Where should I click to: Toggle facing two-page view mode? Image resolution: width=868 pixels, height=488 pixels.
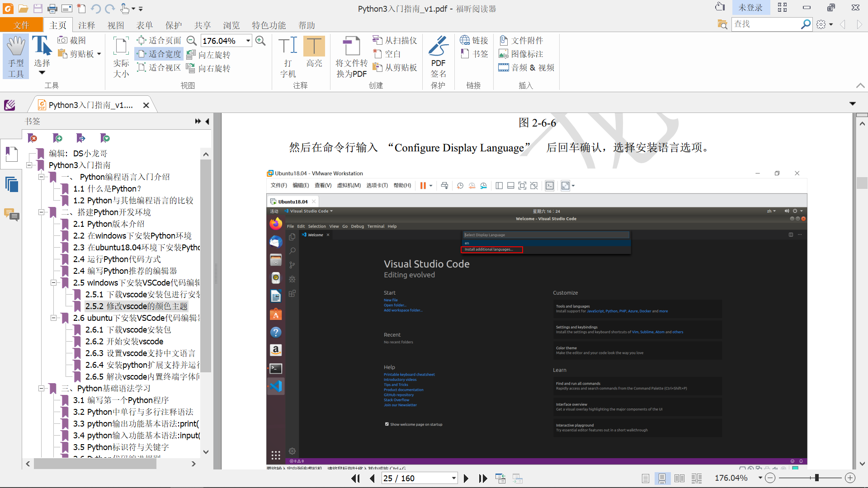coord(679,478)
